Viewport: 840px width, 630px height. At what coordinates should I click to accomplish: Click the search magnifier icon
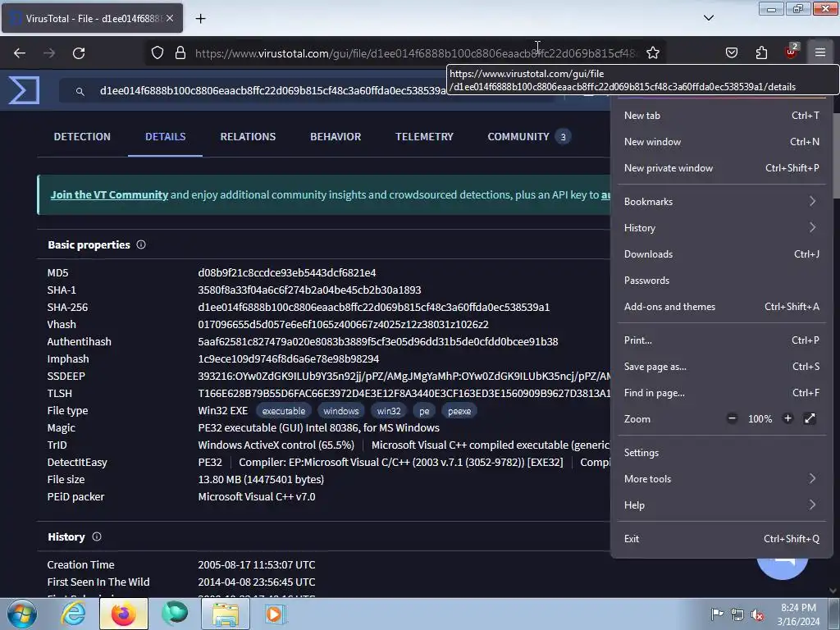[x=80, y=92]
